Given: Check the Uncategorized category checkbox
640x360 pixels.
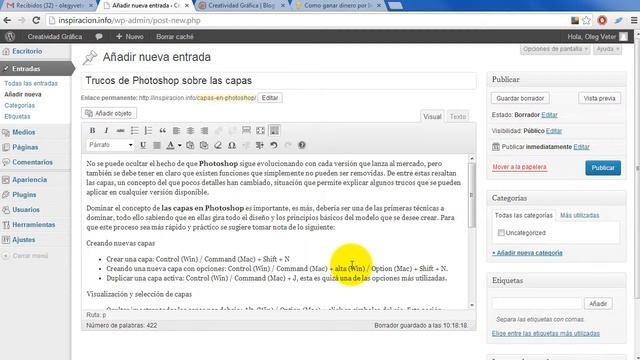Looking at the screenshot, I should pyautogui.click(x=501, y=233).
